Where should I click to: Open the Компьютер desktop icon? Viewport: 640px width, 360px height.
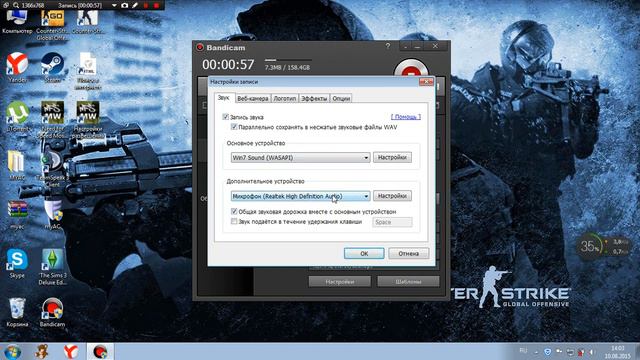coord(17,21)
